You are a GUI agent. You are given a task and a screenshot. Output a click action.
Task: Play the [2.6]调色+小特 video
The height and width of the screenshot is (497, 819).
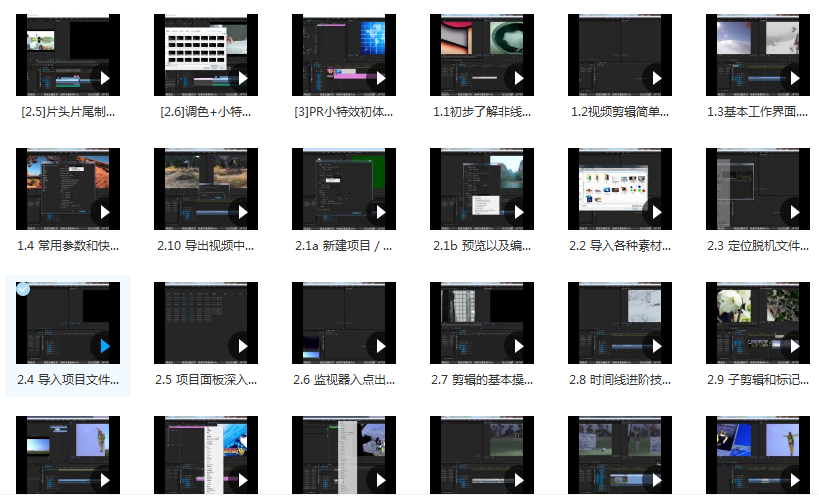[x=242, y=78]
